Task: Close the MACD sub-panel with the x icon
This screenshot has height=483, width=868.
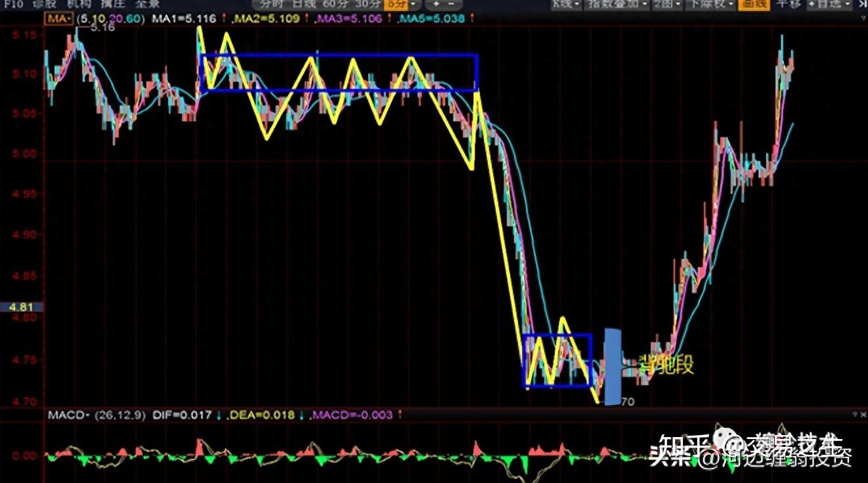Action: (x=863, y=415)
